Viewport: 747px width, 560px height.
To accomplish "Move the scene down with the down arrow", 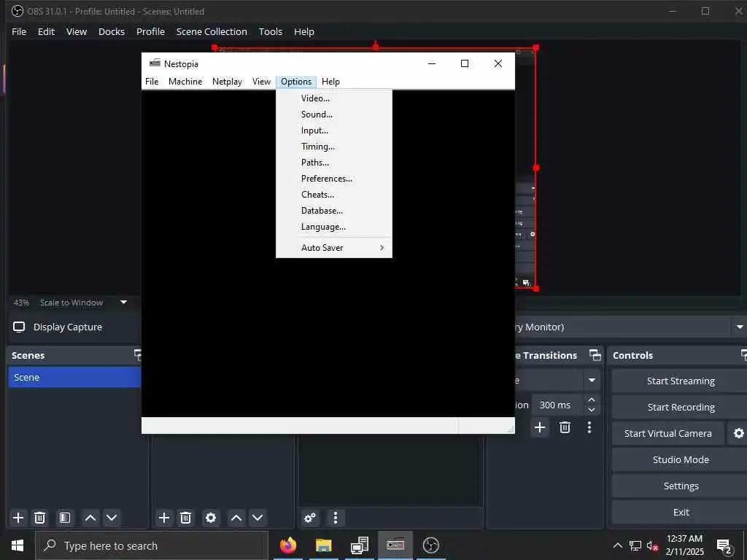I will pos(112,518).
